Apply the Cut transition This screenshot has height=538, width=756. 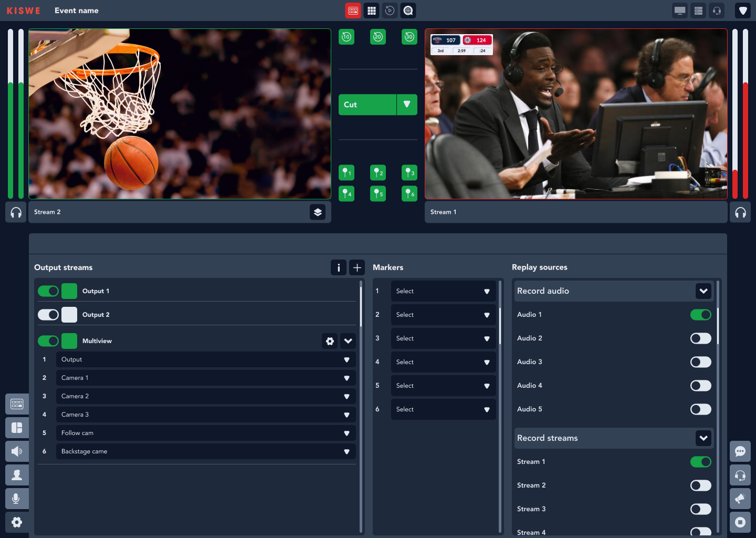[367, 105]
